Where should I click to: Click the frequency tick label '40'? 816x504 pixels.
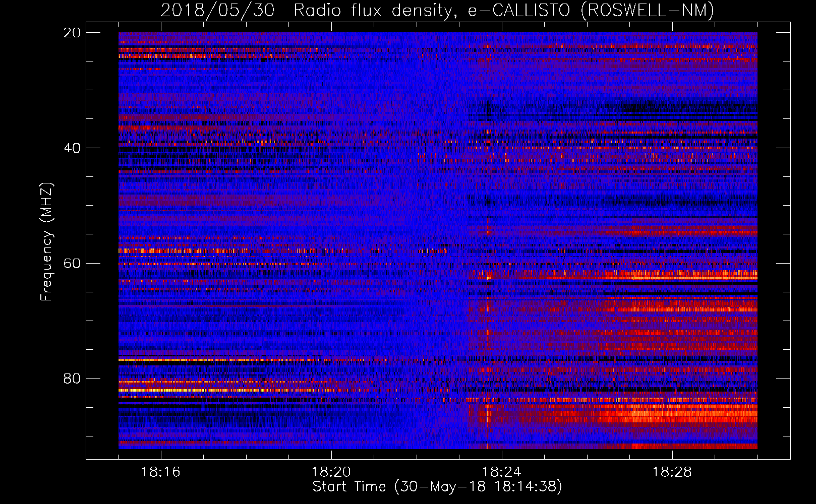point(72,148)
